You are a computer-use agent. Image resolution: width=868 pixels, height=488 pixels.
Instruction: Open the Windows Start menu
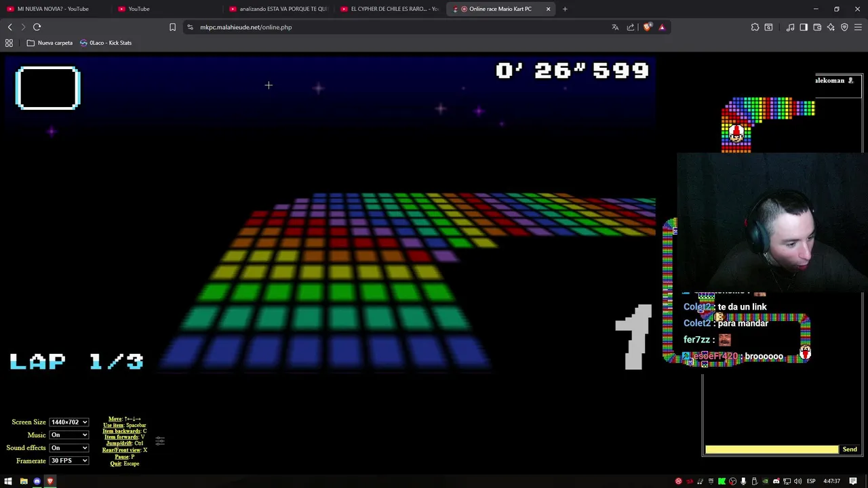click(8, 481)
